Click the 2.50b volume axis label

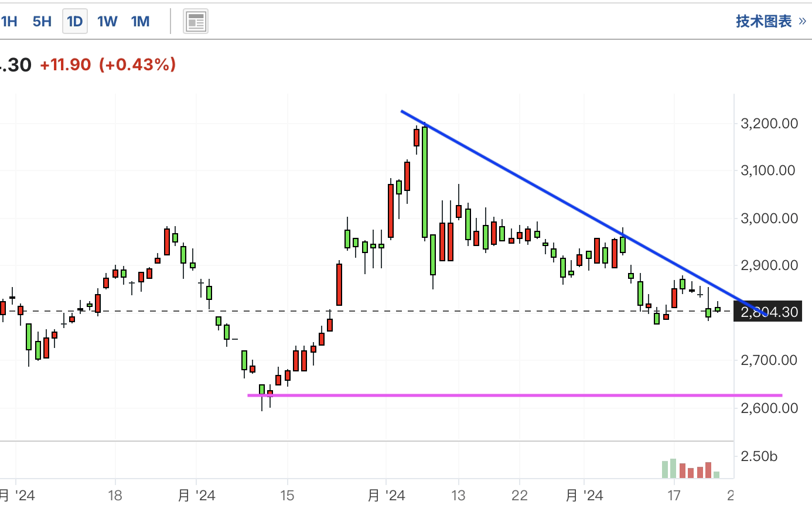(759, 456)
